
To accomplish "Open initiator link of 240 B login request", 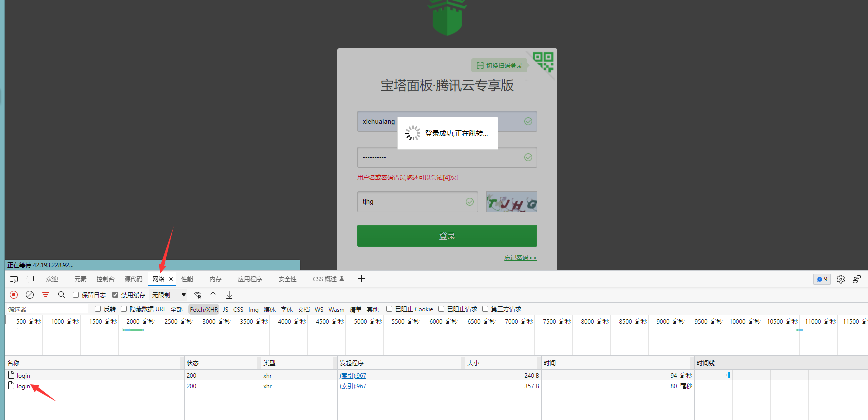I will point(353,375).
